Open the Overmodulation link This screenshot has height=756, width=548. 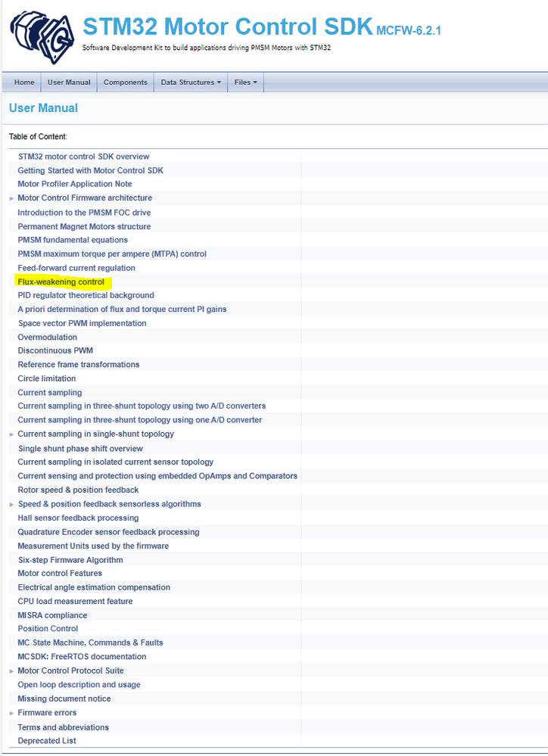[x=47, y=337]
